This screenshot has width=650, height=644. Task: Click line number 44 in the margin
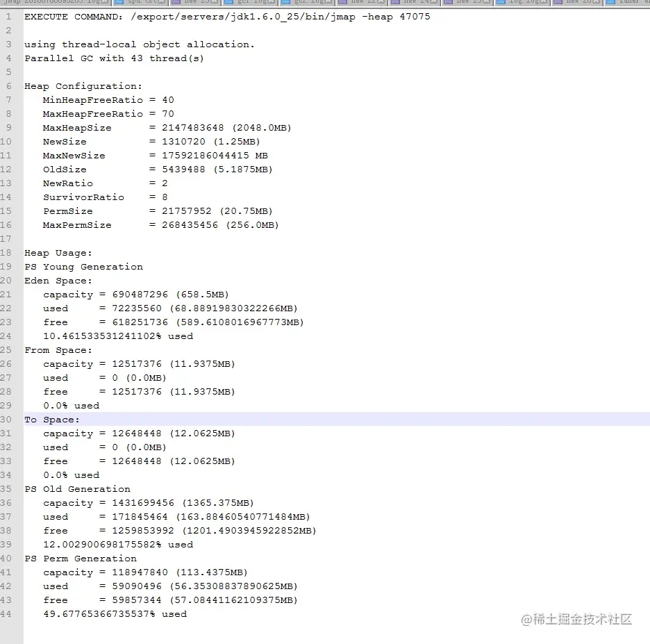point(6,614)
